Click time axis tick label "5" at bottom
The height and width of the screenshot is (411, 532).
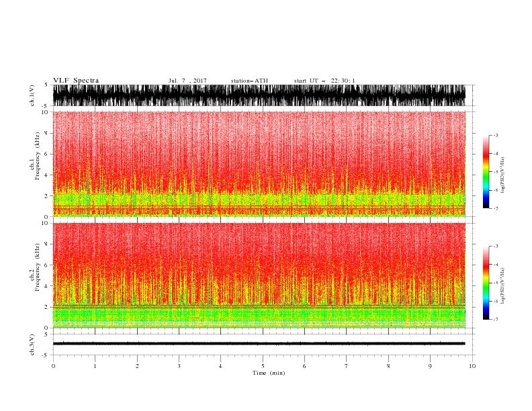[x=263, y=366]
